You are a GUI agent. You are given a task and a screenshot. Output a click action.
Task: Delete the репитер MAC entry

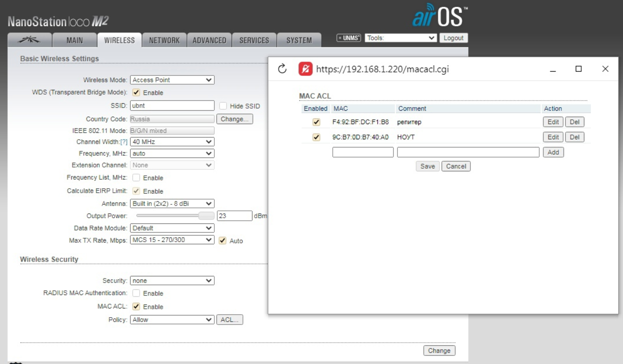[574, 122]
